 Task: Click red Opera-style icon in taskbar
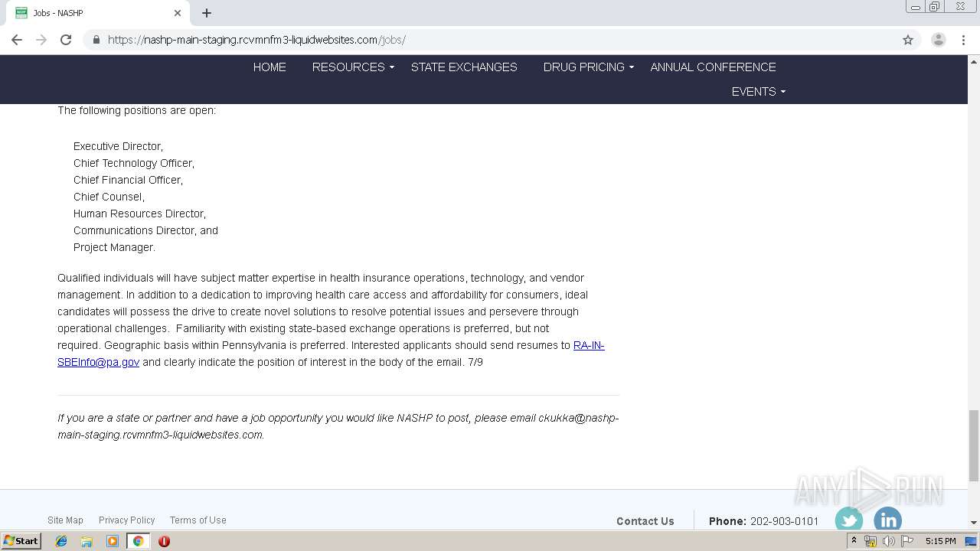(x=164, y=541)
